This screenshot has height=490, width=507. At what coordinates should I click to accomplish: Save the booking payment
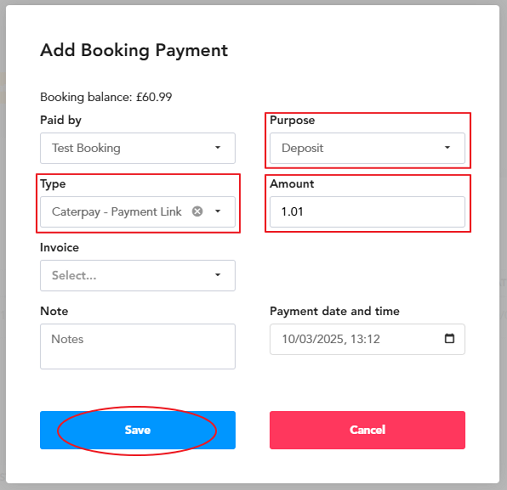click(x=138, y=430)
